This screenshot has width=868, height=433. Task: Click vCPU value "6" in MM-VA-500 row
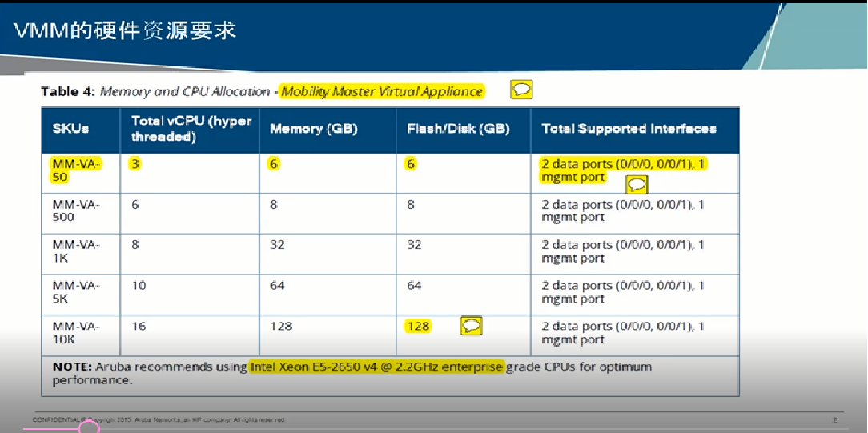135,205
